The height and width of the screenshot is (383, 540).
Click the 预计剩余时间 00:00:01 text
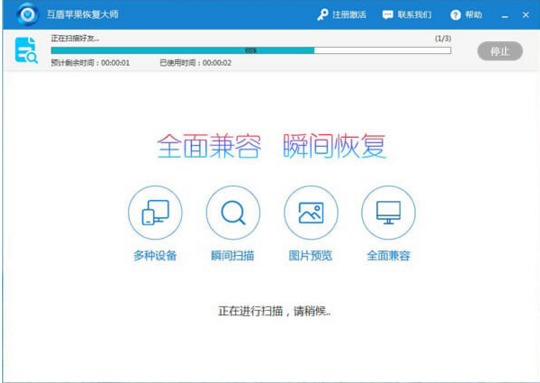click(x=90, y=63)
